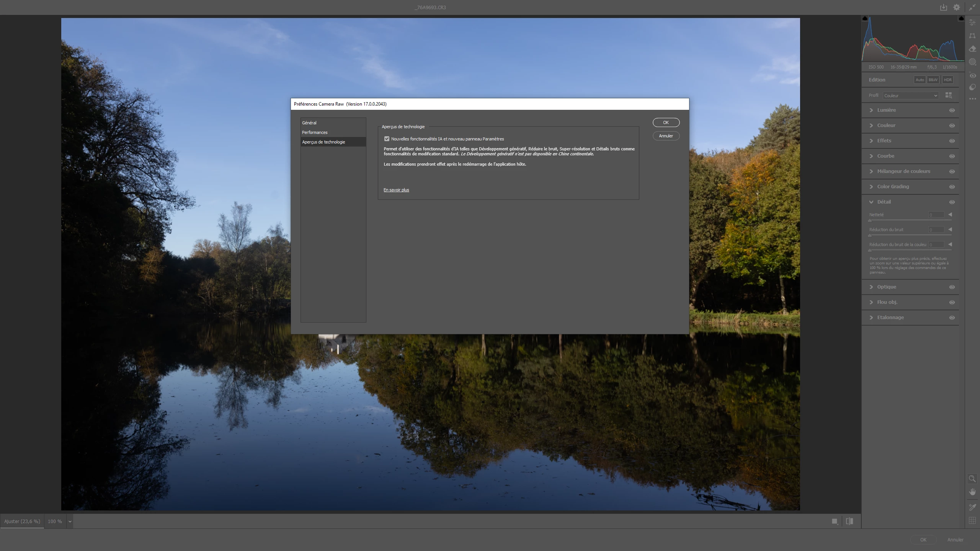Click the before/after split view icon
The height and width of the screenshot is (551, 980).
(849, 521)
